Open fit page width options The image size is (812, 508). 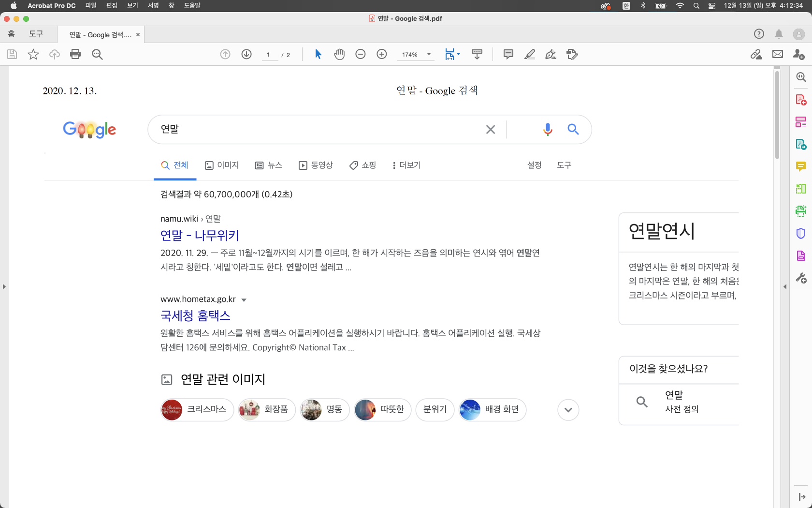click(x=452, y=54)
